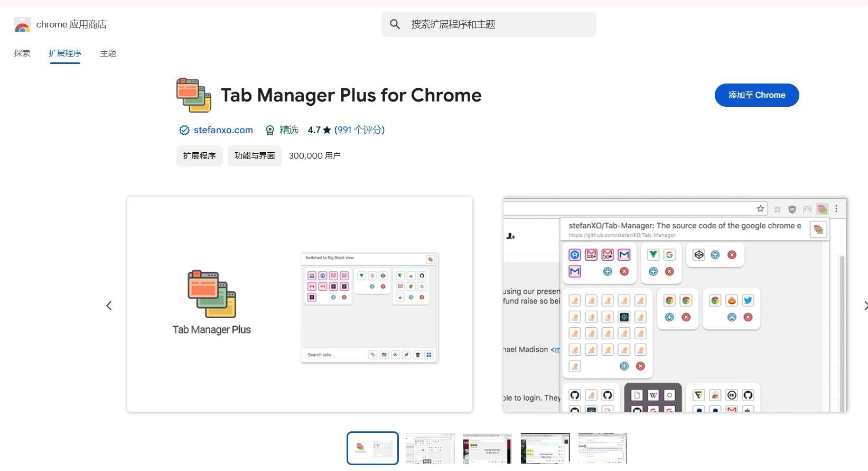Click the 300,000 用户 text

tap(315, 156)
